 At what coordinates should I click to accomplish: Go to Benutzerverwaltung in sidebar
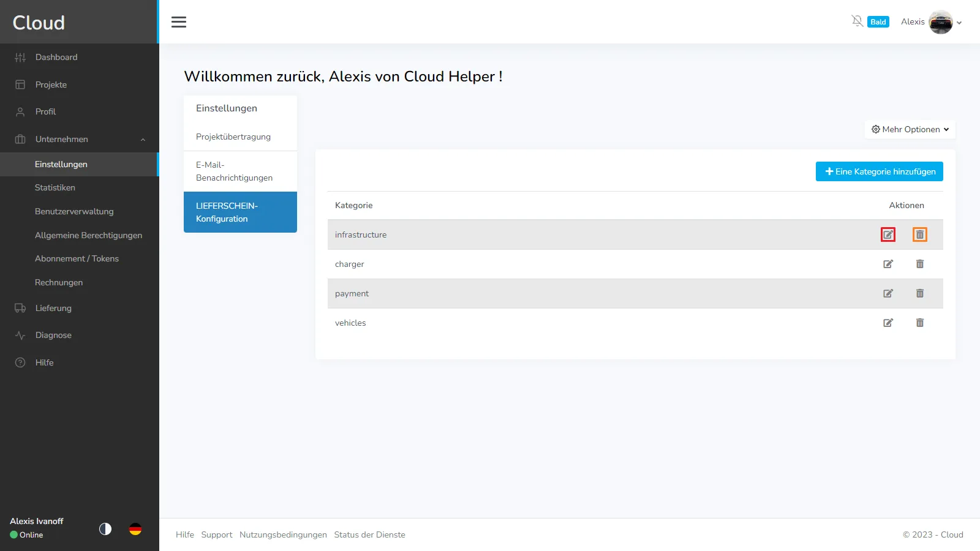click(x=74, y=211)
